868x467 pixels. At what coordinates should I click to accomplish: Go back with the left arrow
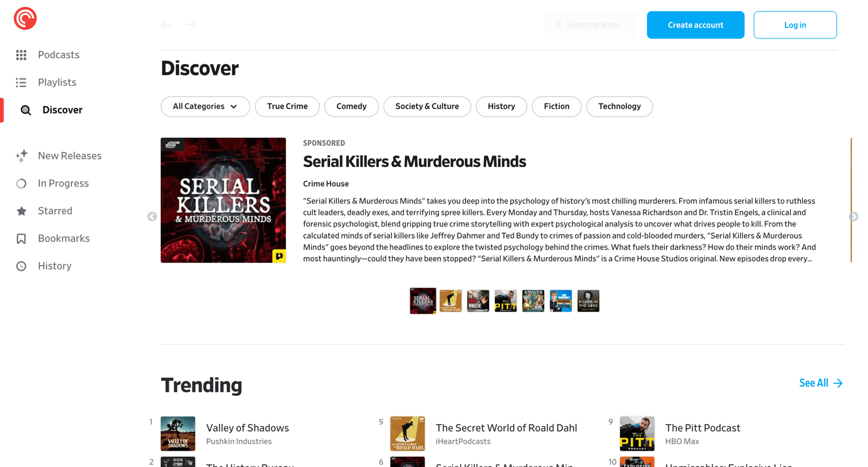point(166,25)
